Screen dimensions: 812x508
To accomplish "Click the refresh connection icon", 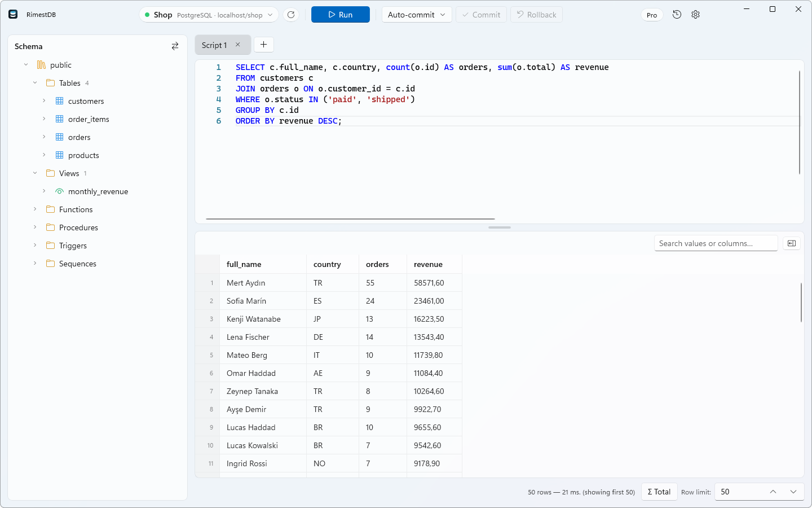I will (x=291, y=15).
